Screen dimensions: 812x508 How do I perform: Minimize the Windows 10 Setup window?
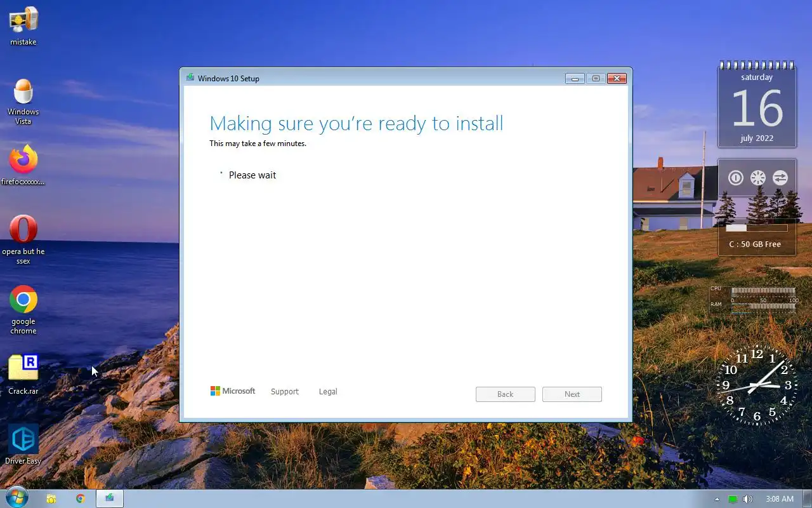(x=575, y=79)
